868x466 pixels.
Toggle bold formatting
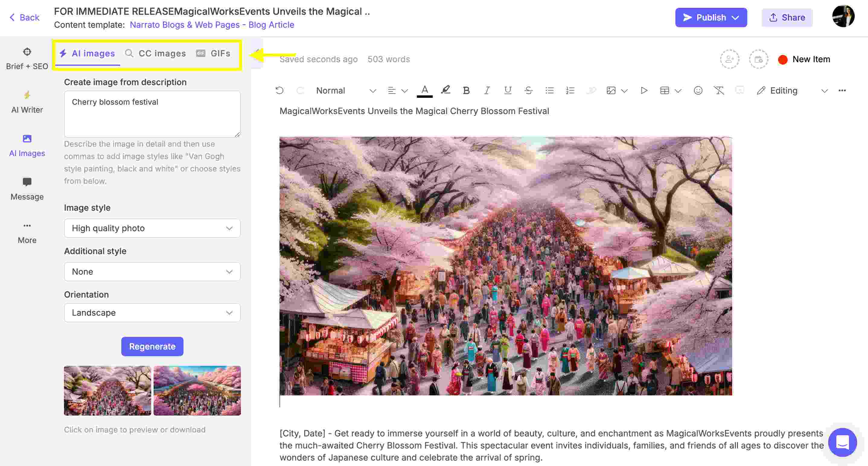(x=466, y=90)
